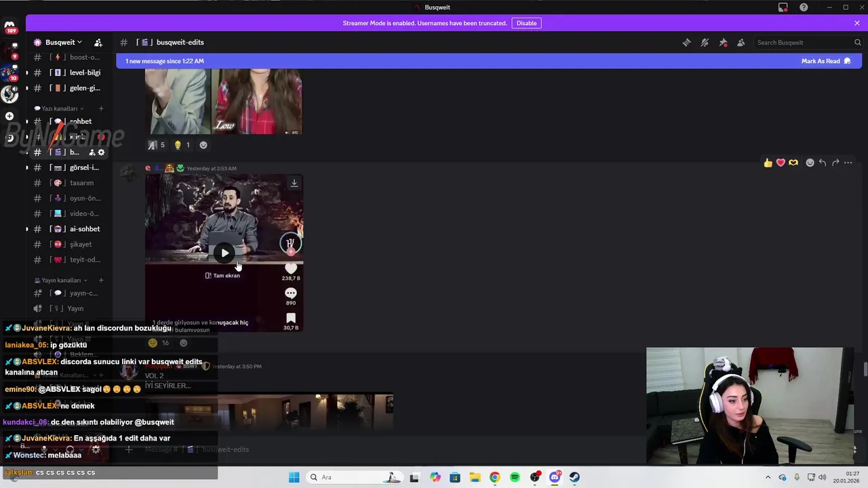868x488 pixels.
Task: Show hidden system tray icons
Action: point(768,477)
